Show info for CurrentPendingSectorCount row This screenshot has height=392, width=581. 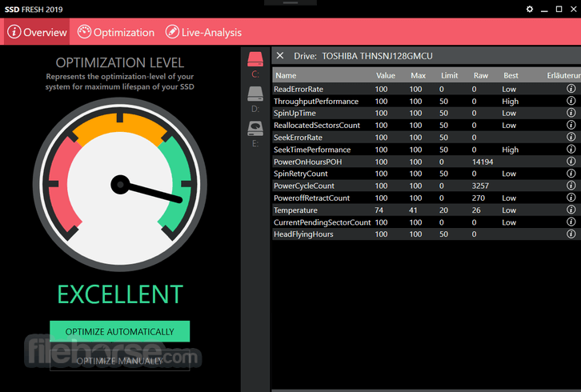click(571, 222)
